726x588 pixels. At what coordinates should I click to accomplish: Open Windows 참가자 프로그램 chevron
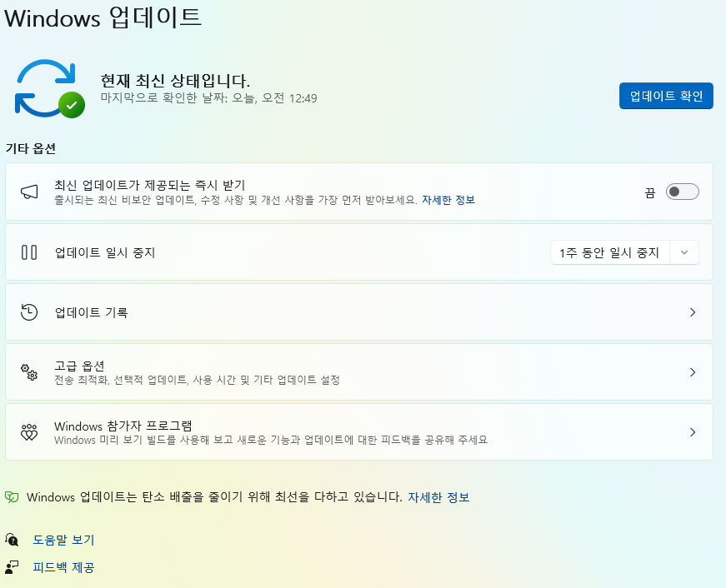tap(693, 432)
